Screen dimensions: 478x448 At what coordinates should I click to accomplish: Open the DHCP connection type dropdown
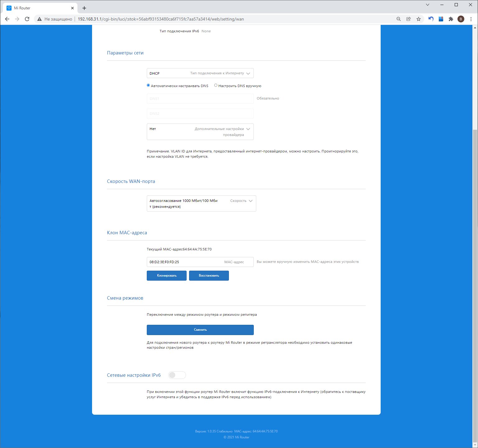coord(200,73)
